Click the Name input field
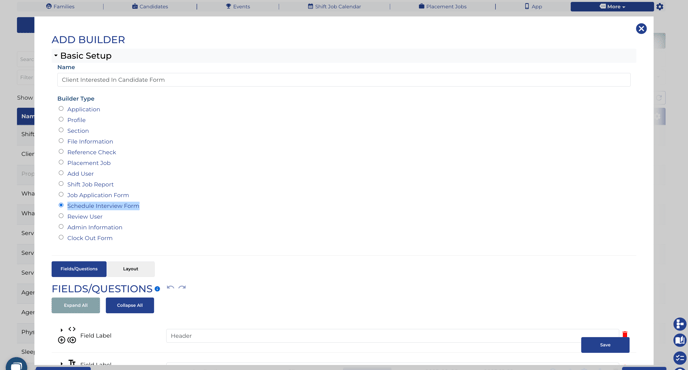Viewport: 688px width, 370px height. (344, 80)
